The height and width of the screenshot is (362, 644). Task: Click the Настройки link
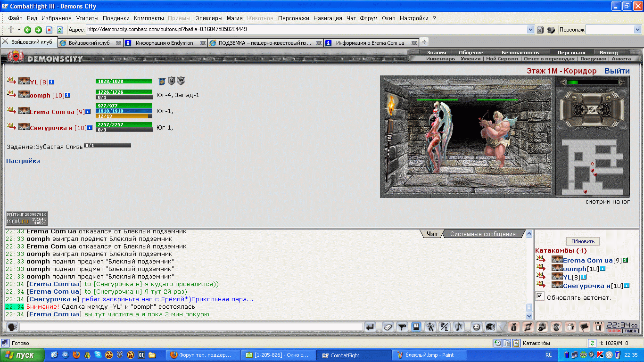(x=23, y=161)
